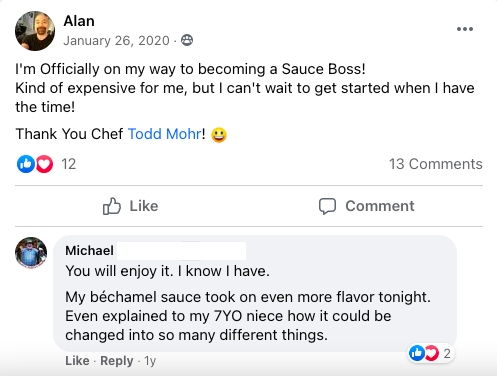The image size is (497, 376).
Task: Click the like reaction icon on Michael's comment
Action: pos(417,353)
